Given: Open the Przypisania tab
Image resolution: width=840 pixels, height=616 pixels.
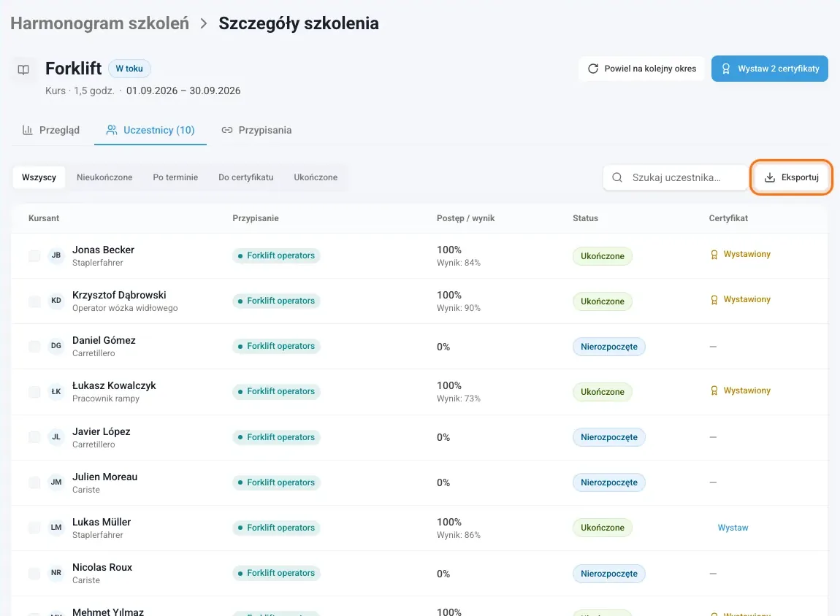Looking at the screenshot, I should [256, 130].
